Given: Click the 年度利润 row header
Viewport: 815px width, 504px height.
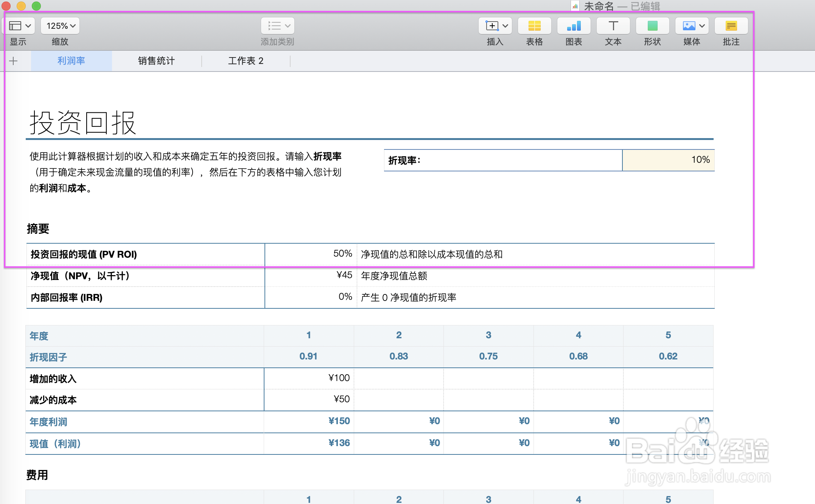Looking at the screenshot, I should pyautogui.click(x=145, y=422).
